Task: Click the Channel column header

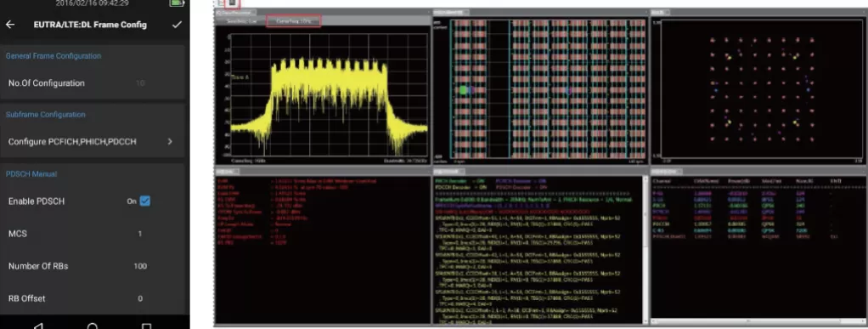Action: coord(662,180)
